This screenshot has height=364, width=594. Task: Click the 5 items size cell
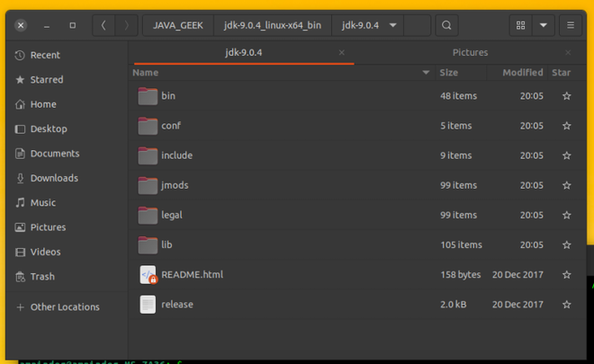(455, 126)
